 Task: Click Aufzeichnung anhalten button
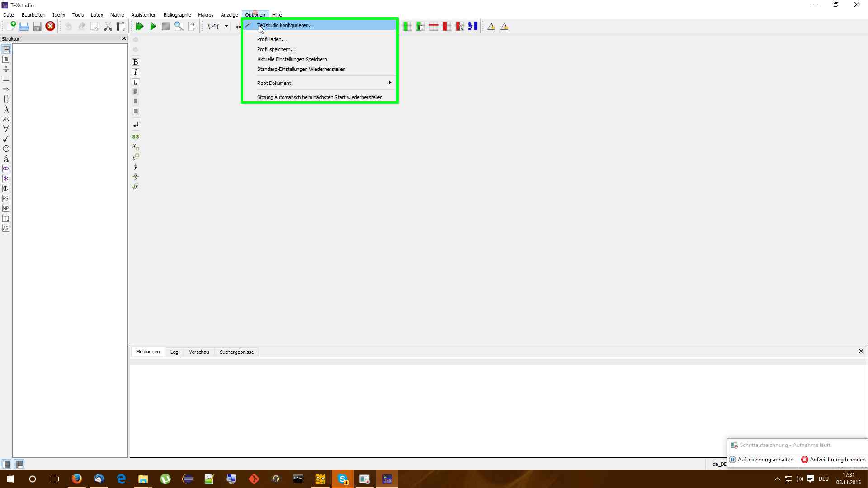[761, 460]
